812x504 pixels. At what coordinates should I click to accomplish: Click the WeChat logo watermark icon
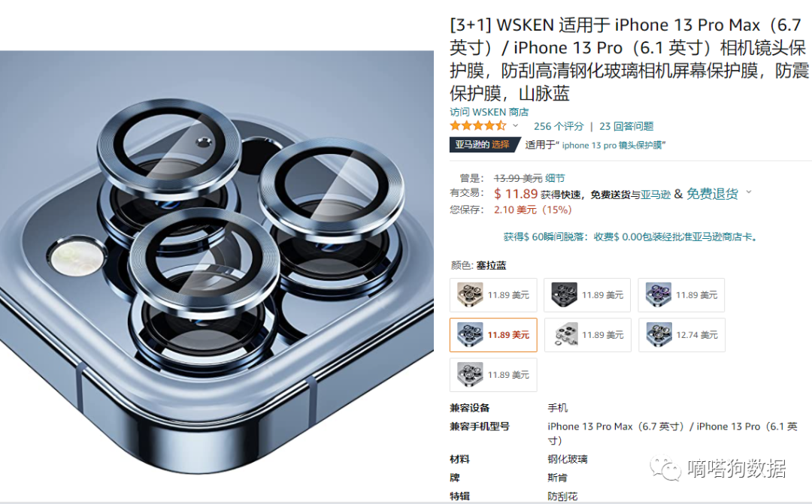point(665,468)
